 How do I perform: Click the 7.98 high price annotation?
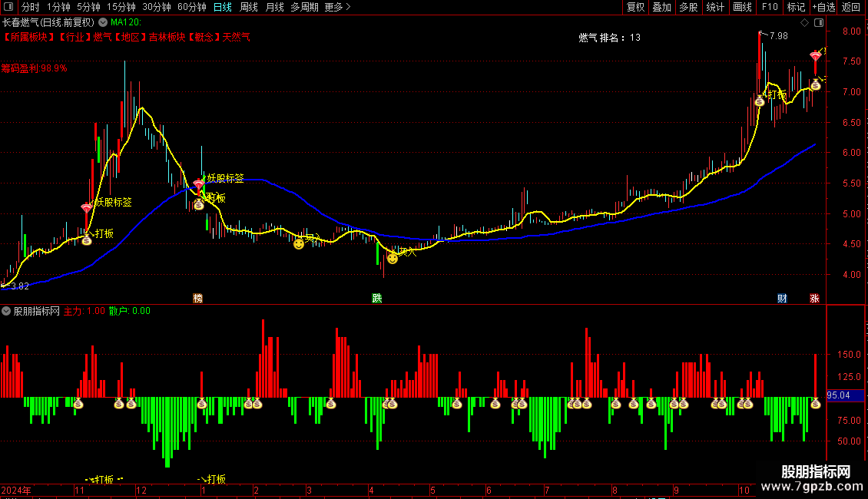point(778,35)
